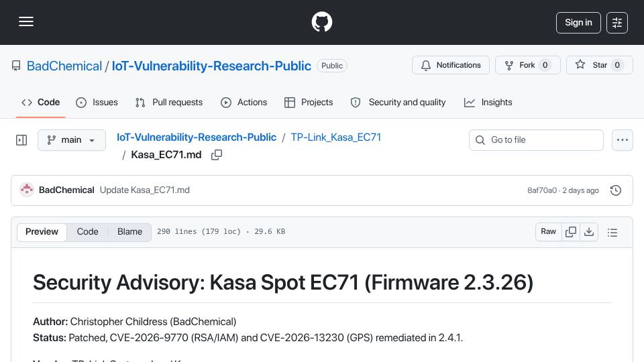Screen dimensions: 644x362
Task: Download the raw file
Action: tap(589, 232)
